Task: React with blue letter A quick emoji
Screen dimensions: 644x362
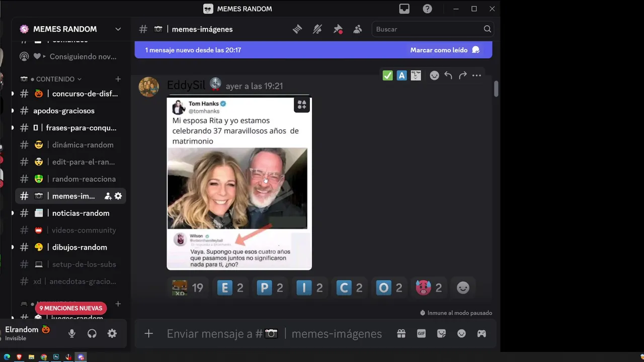Action: click(x=401, y=75)
